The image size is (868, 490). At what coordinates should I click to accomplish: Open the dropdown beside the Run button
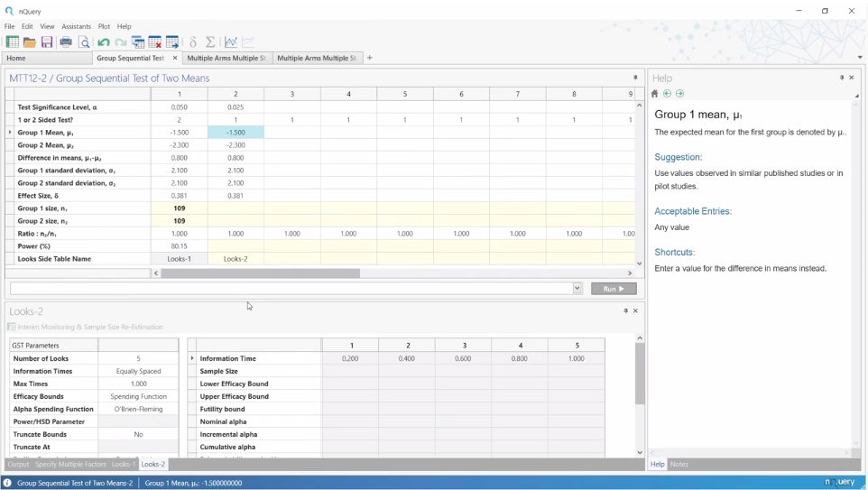click(x=577, y=289)
